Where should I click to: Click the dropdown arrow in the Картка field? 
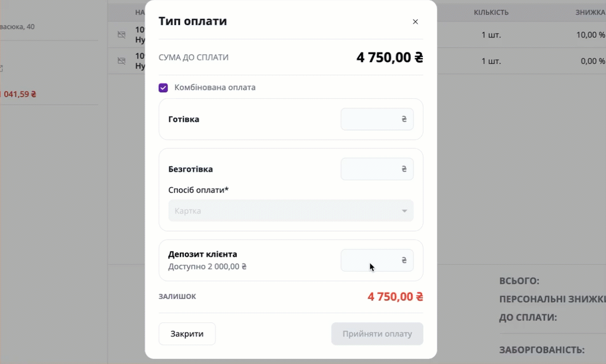(404, 211)
